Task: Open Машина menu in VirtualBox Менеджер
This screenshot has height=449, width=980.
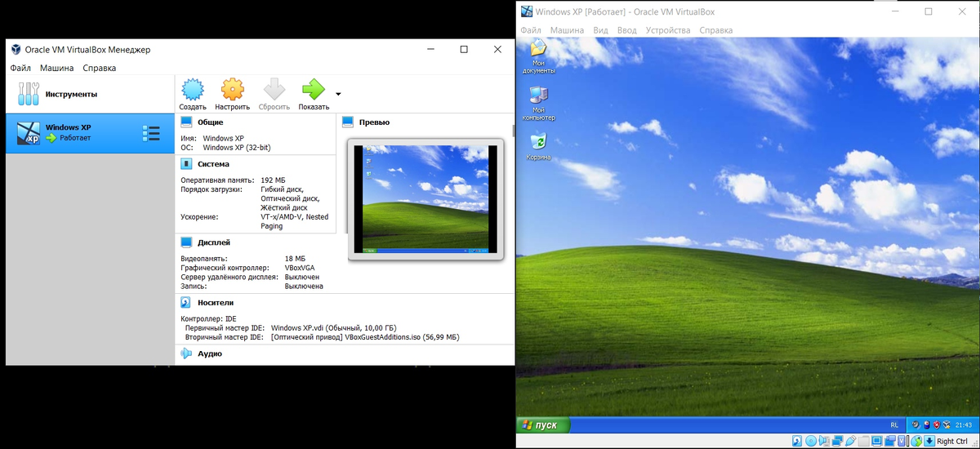Action: 57,68
